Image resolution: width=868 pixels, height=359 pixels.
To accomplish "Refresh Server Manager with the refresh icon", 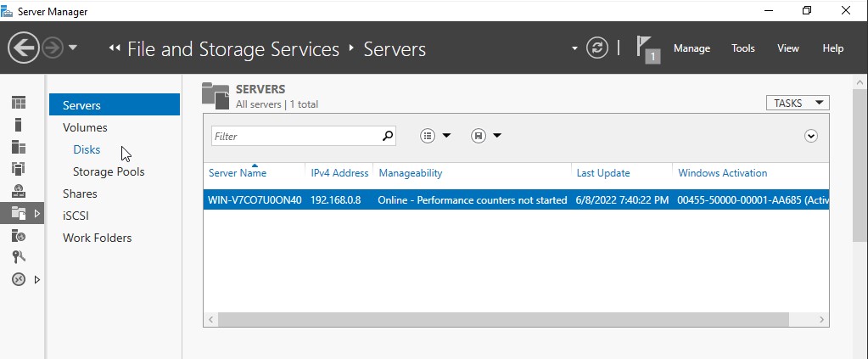I will point(597,48).
